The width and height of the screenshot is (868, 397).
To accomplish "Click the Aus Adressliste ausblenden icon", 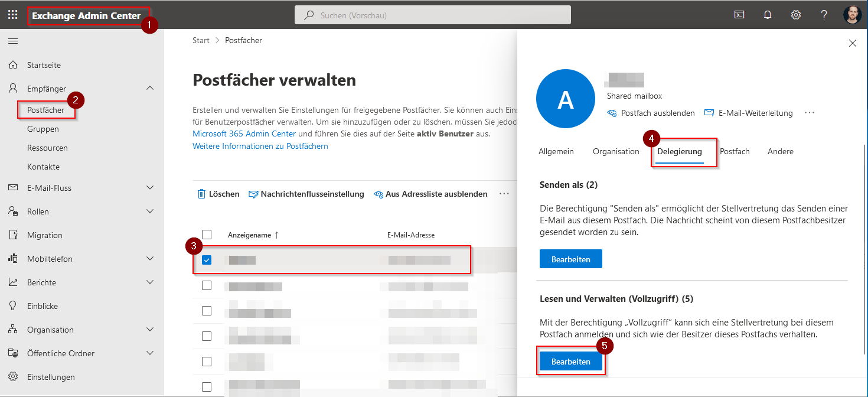I will tap(378, 194).
